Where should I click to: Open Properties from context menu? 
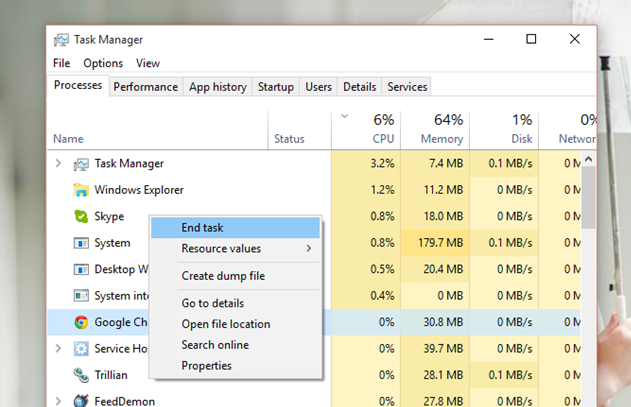[x=235, y=366]
